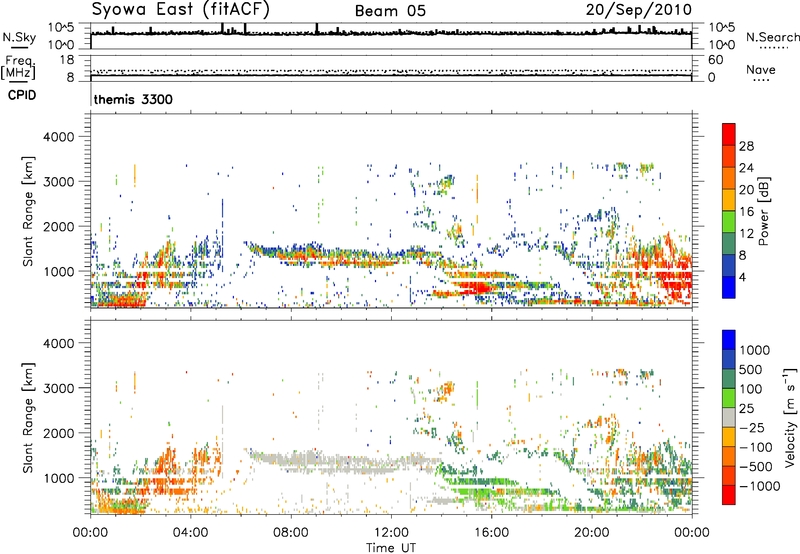800x554 pixels.
Task: Select the "16:00" time tick label
Action: pos(491,533)
